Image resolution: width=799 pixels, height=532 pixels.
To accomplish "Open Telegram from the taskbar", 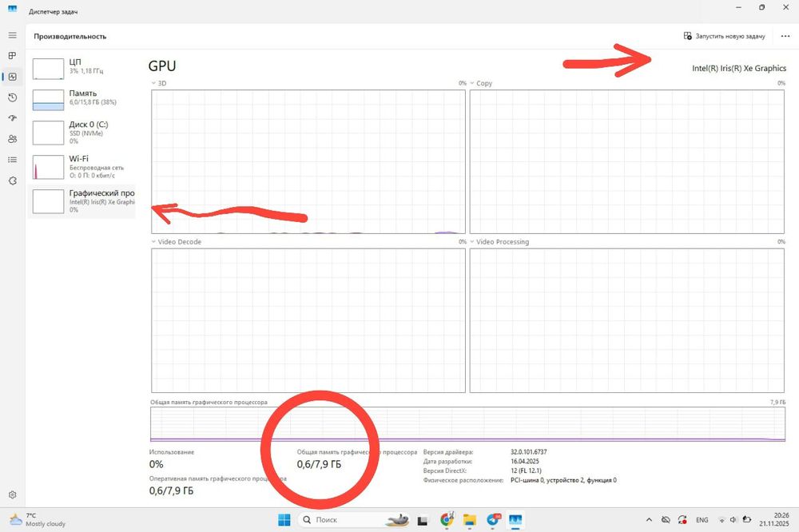I will 493,520.
